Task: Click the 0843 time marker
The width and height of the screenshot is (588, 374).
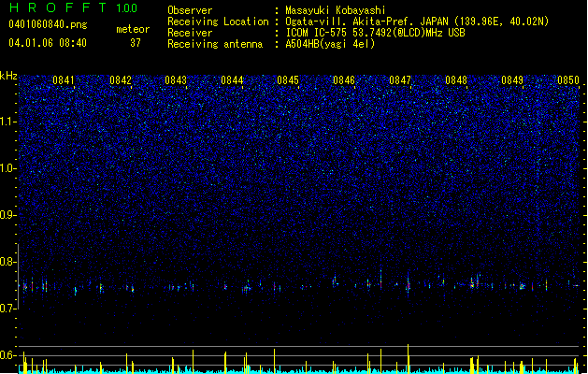Action: point(176,80)
